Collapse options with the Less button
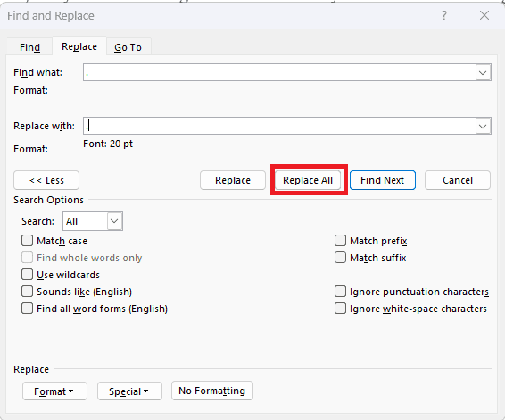505x420 pixels. [x=46, y=180]
